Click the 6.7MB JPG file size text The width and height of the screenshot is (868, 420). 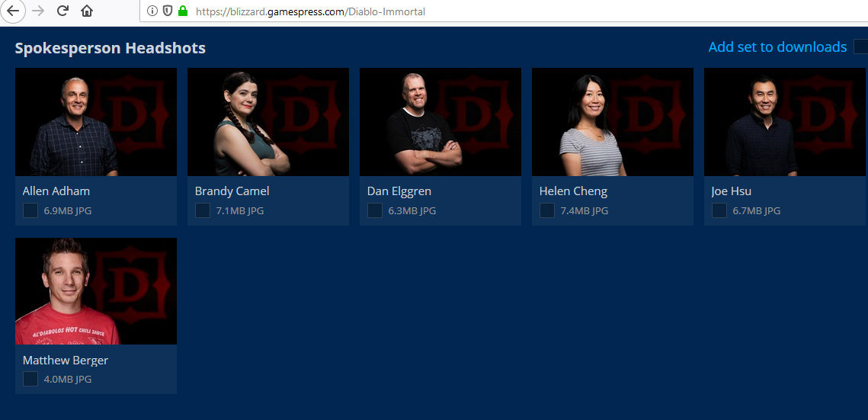tap(756, 211)
